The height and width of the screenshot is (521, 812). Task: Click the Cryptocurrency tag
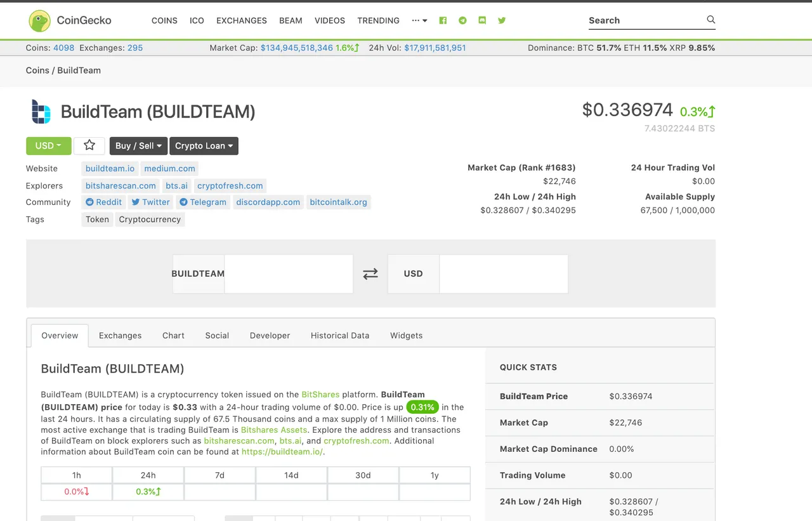click(150, 219)
